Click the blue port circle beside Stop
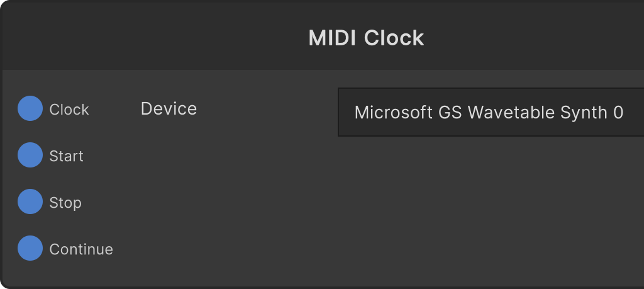 pyautogui.click(x=30, y=201)
